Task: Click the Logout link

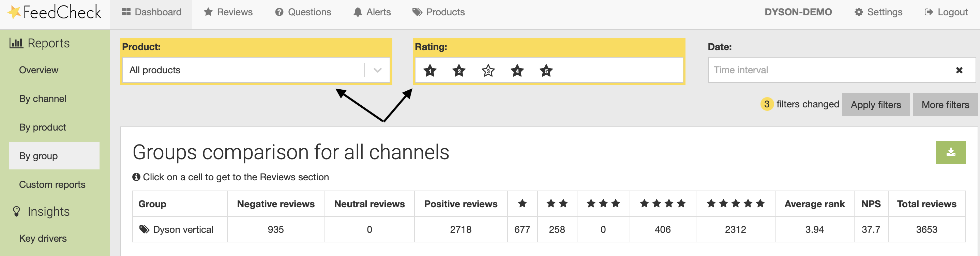Action: coord(946,12)
